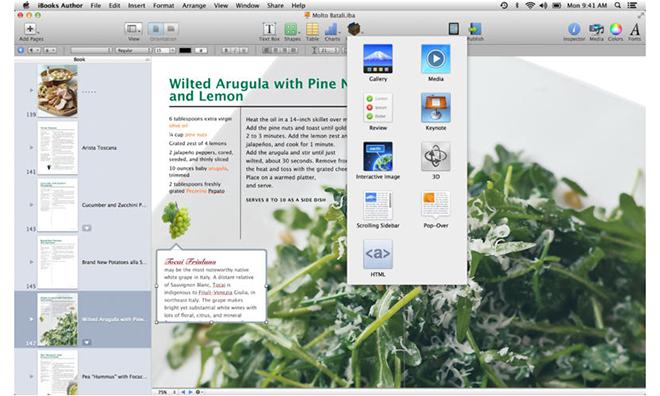Open the Apple menu
660x396 pixels.
[x=26, y=5]
